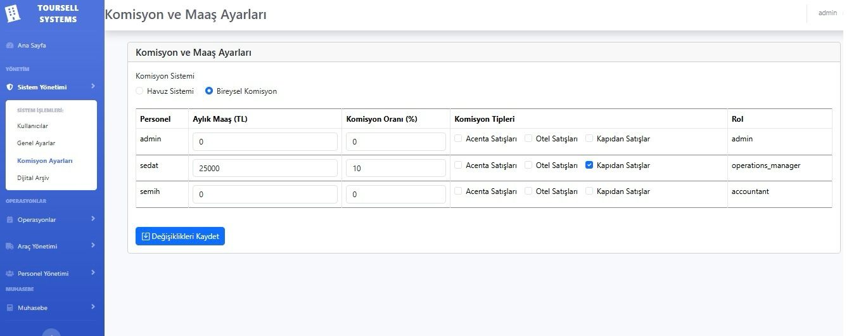
Task: Click the Operasyonlar clipboard icon
Action: [10, 220]
